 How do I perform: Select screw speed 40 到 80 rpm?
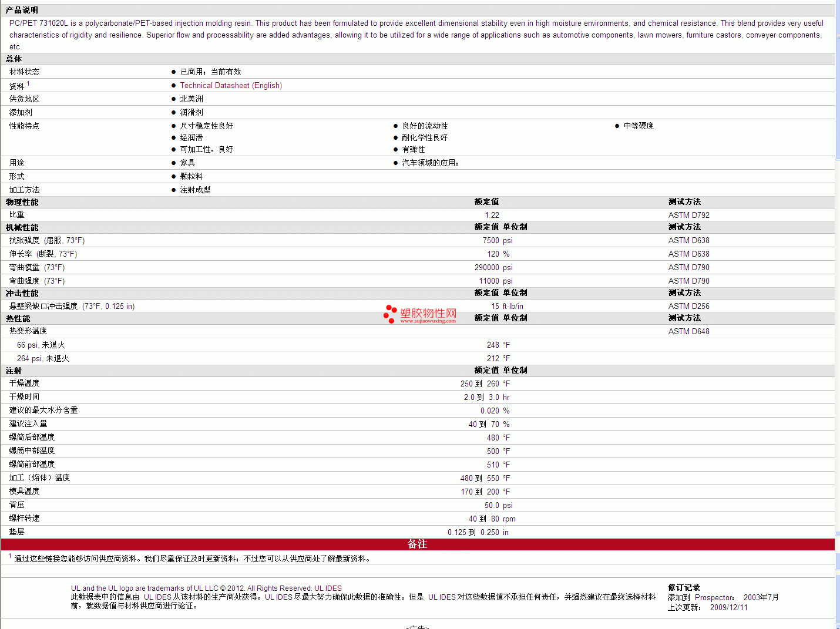click(x=492, y=519)
